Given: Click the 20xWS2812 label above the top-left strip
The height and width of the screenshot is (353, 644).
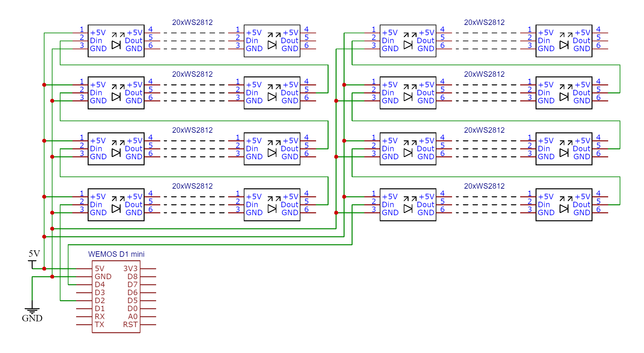Looking at the screenshot, I should pos(193,23).
